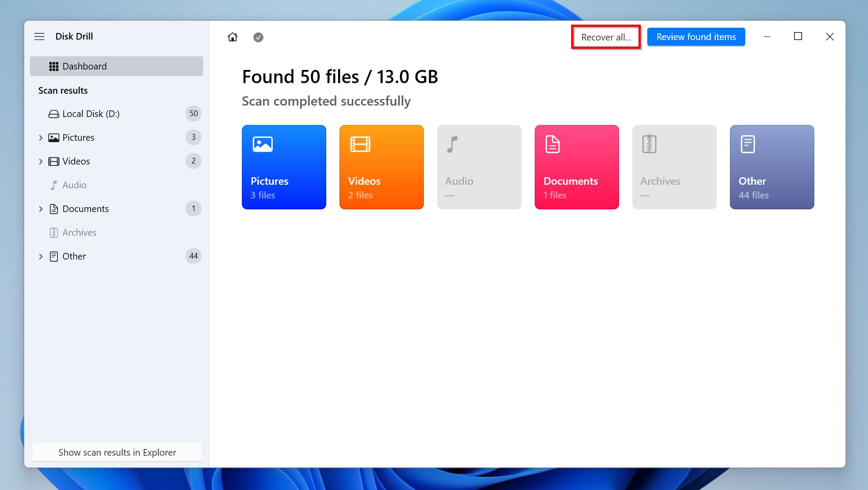Collapse the Documents tree item
Viewport: 868px width, 490px height.
click(x=41, y=208)
